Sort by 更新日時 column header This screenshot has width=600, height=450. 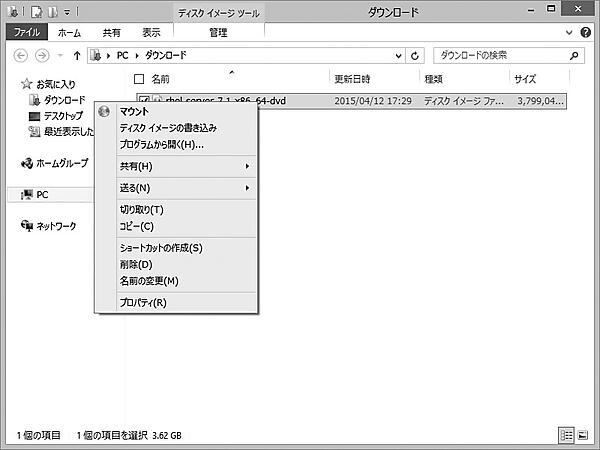pos(352,79)
